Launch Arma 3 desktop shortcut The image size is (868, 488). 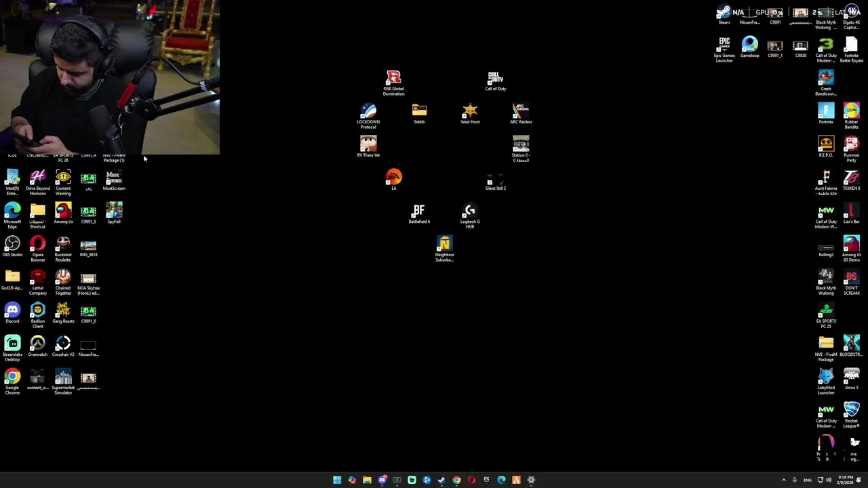(851, 380)
